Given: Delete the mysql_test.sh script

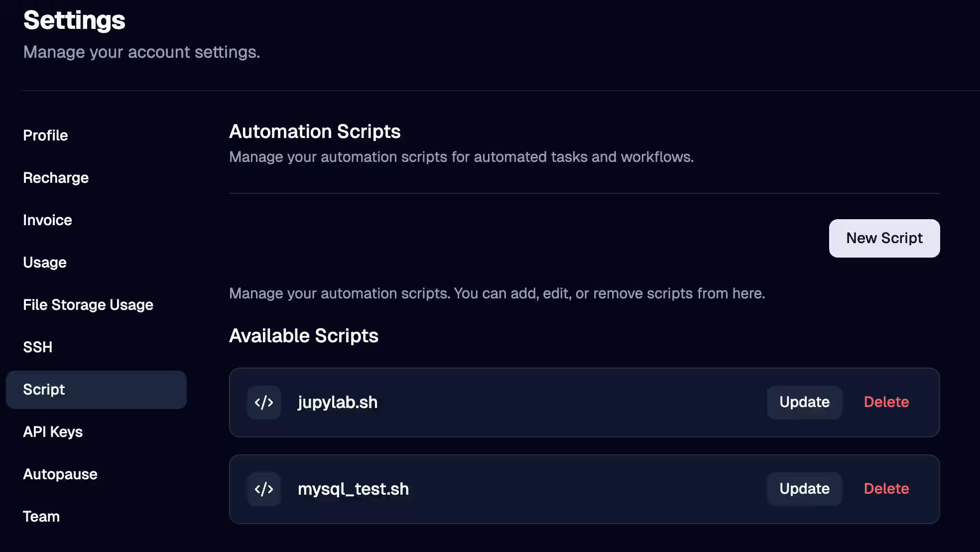Looking at the screenshot, I should tap(886, 489).
